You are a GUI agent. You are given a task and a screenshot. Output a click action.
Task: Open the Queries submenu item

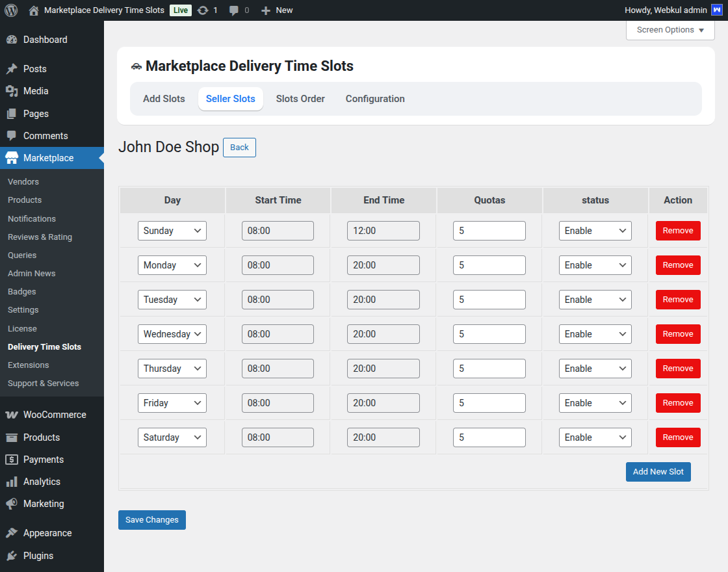coord(22,255)
